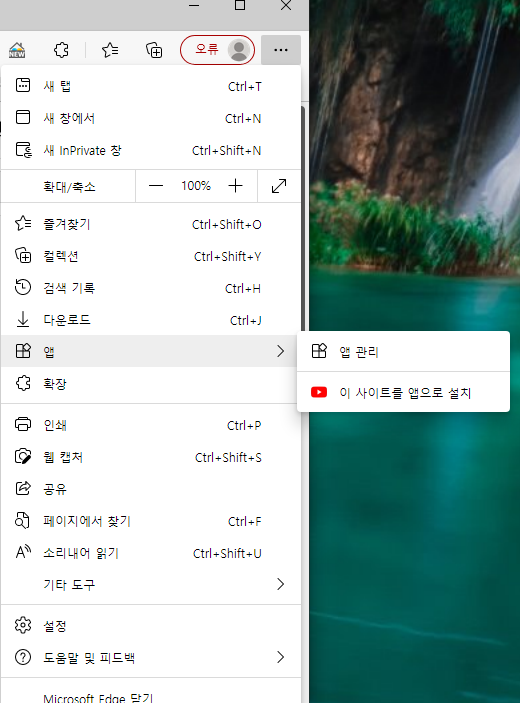
Task: Maximize the Edge browser window
Action: point(240,5)
